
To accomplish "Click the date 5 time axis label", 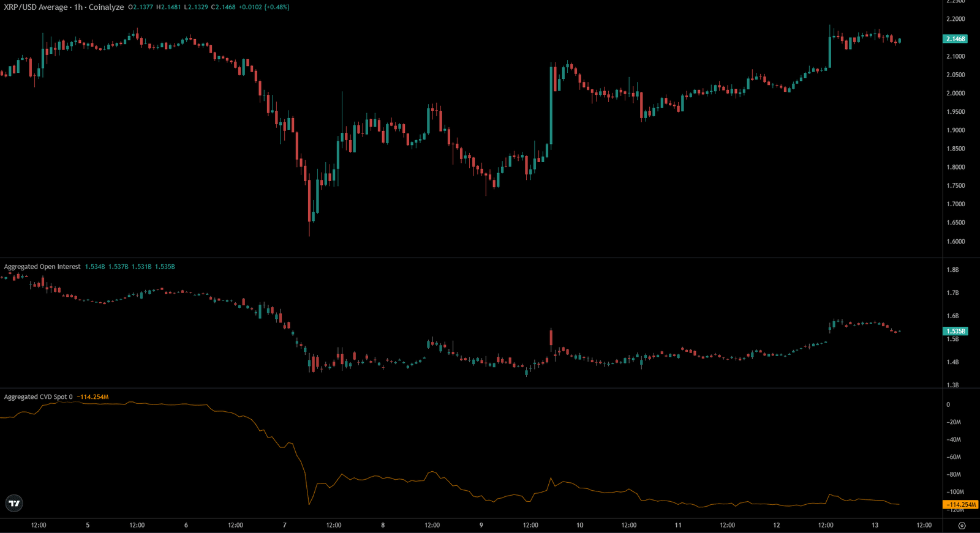I will [88, 525].
